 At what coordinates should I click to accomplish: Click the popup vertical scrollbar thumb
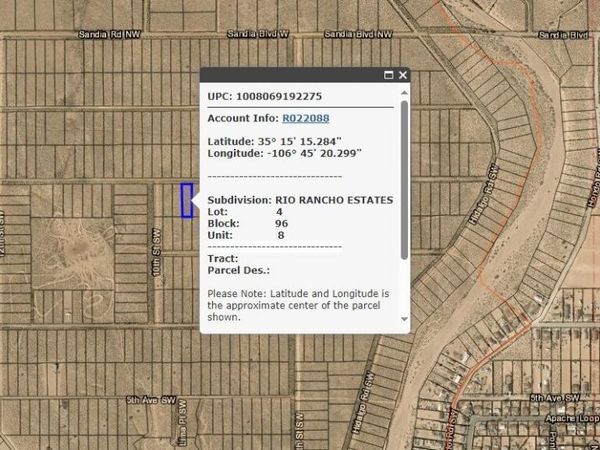(x=404, y=180)
